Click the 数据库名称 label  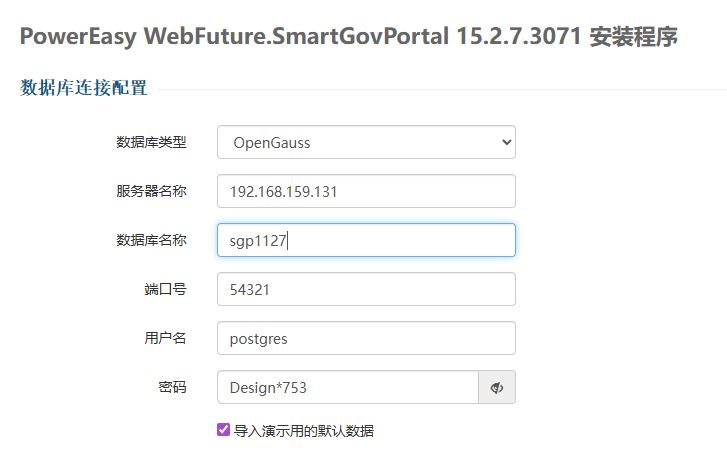coord(151,240)
